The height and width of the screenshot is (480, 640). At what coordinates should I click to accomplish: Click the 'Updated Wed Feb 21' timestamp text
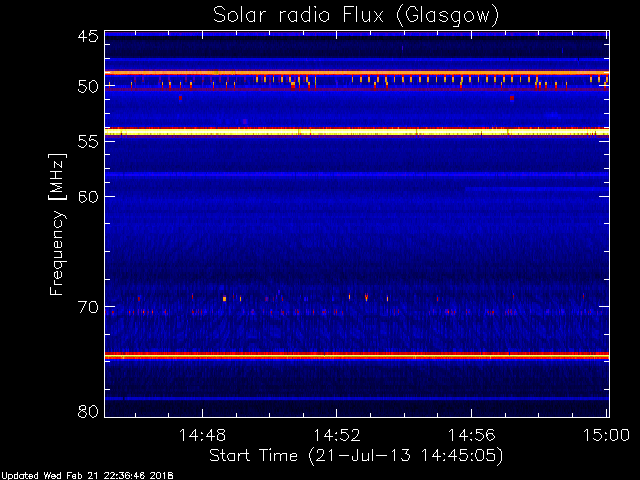click(x=87, y=476)
